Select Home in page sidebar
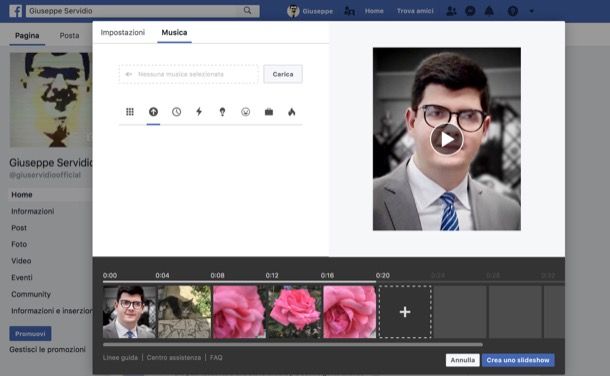Screen dimensions: 610x376 pos(22,194)
